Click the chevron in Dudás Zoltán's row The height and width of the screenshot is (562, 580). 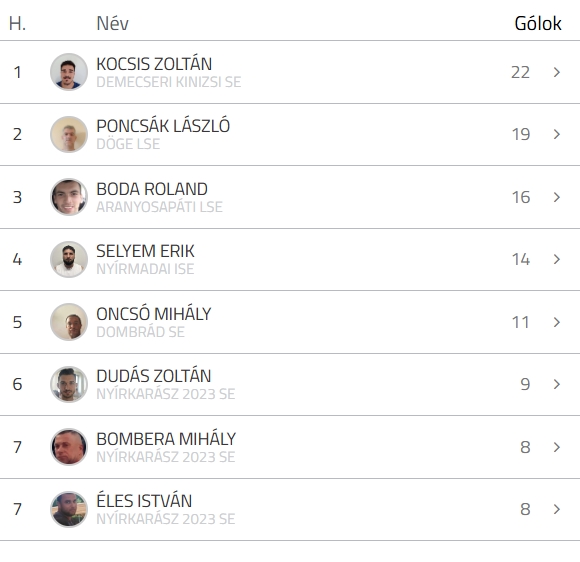557,384
